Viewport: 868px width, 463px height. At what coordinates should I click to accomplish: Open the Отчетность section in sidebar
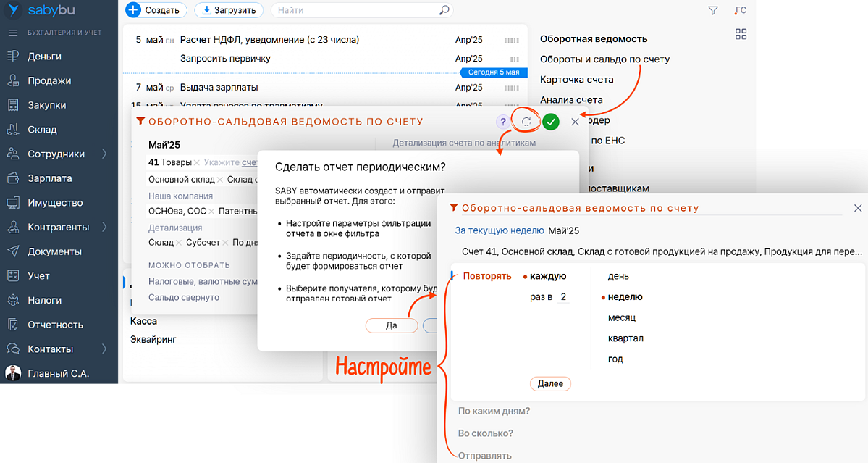click(x=55, y=325)
